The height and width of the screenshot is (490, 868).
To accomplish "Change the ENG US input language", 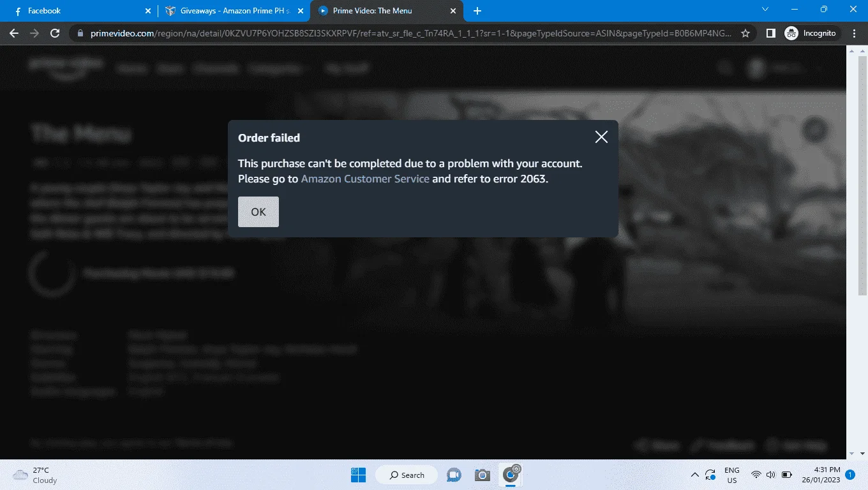I will [x=732, y=475].
